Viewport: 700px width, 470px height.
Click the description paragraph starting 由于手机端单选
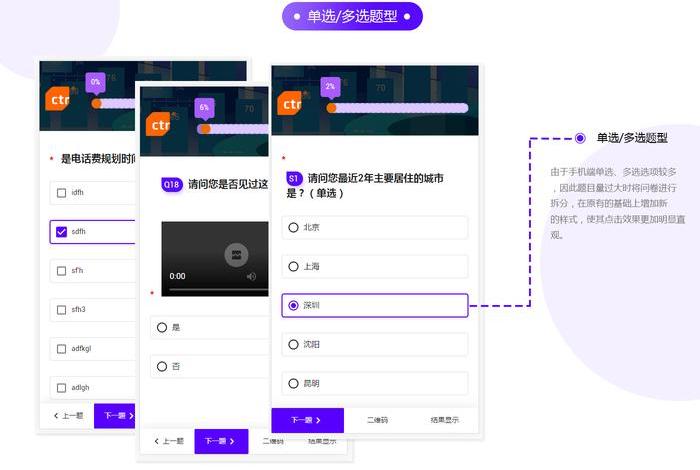617,204
